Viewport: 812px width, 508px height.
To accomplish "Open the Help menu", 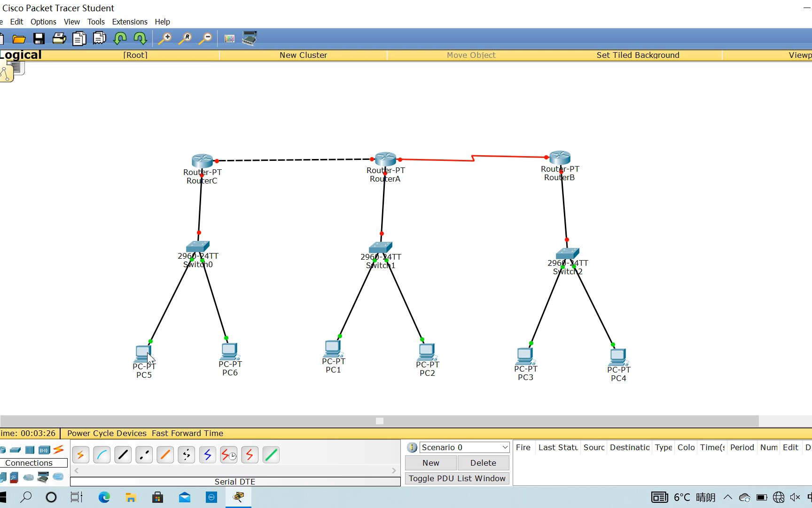I will (x=162, y=22).
